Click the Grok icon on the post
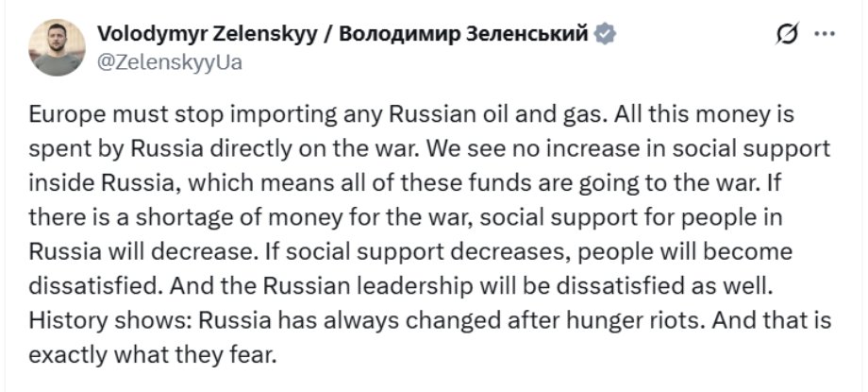Screen dimensions: 868x392 783,35
